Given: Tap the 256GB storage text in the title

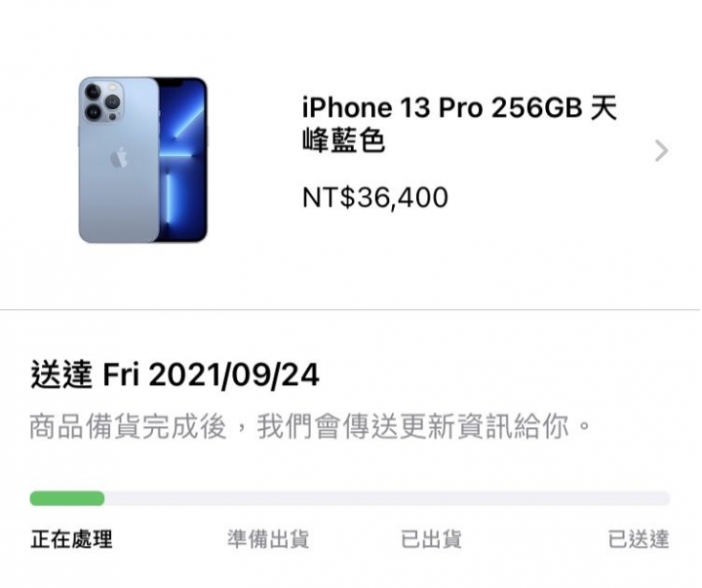Looking at the screenshot, I should click(537, 108).
